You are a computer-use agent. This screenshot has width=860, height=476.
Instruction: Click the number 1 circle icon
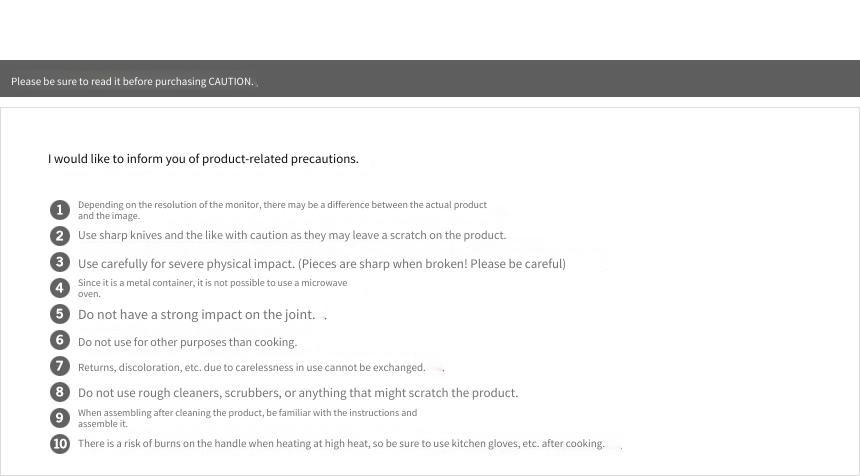(x=60, y=209)
